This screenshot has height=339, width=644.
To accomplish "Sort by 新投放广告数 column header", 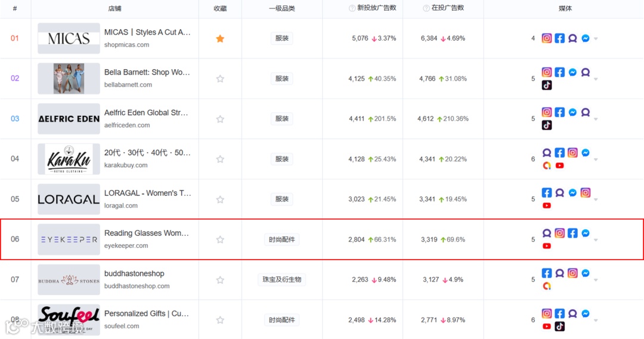I will coord(377,8).
